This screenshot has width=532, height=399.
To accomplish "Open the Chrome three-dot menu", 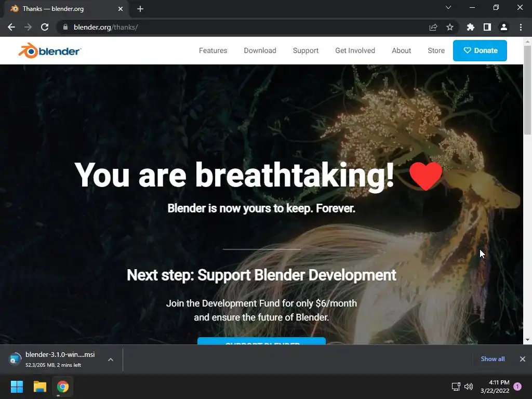I will pyautogui.click(x=521, y=27).
